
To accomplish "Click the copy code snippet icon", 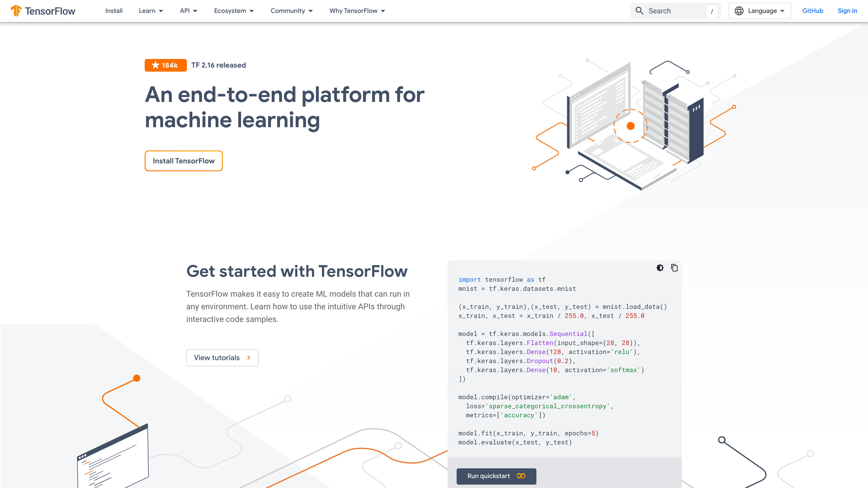I will (674, 267).
